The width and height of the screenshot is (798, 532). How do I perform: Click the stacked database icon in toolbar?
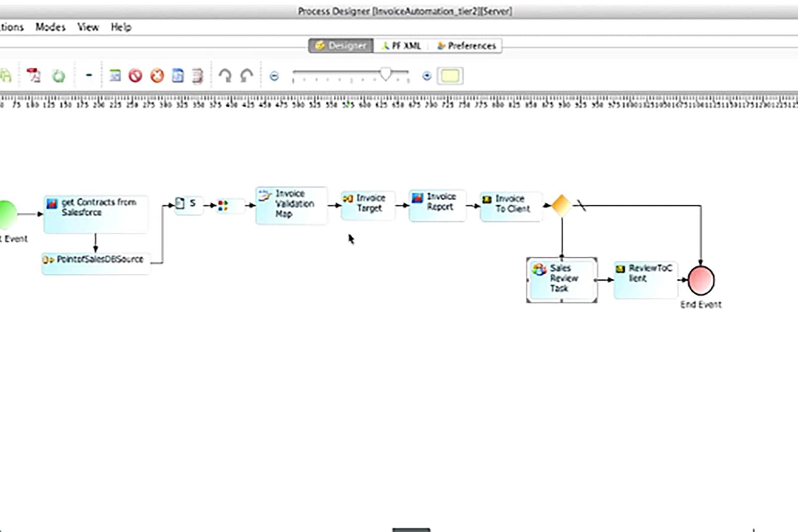coord(198,76)
